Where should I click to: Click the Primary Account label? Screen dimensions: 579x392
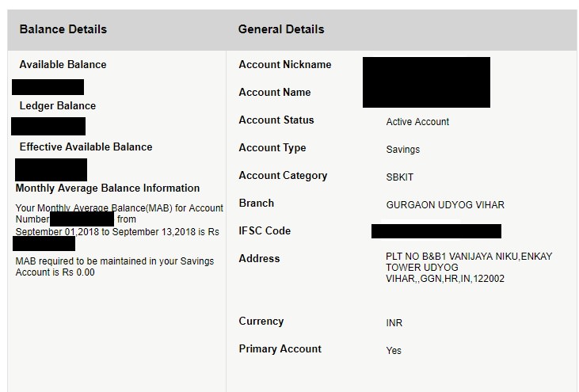click(x=280, y=349)
